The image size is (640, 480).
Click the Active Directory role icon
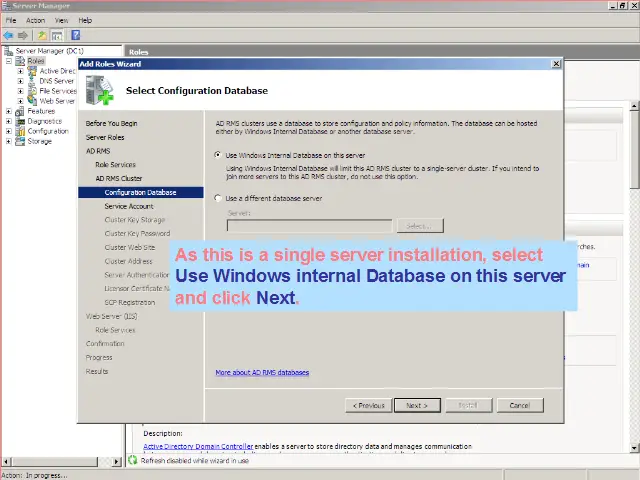click(32, 71)
